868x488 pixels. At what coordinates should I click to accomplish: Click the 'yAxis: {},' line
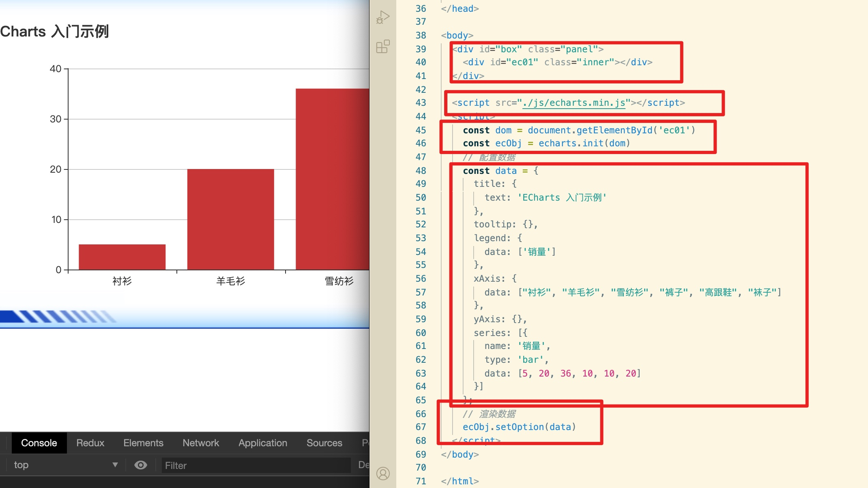click(x=500, y=319)
